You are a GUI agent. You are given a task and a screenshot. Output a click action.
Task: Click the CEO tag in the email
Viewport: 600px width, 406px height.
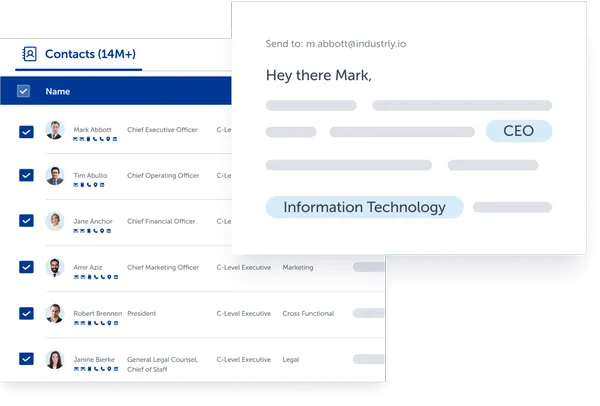click(518, 131)
